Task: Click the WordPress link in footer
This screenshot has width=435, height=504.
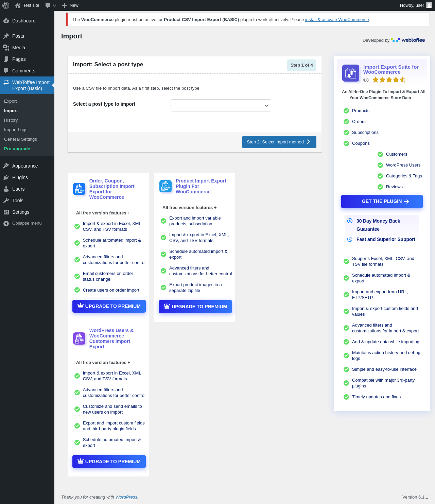Action: pyautogui.click(x=126, y=497)
